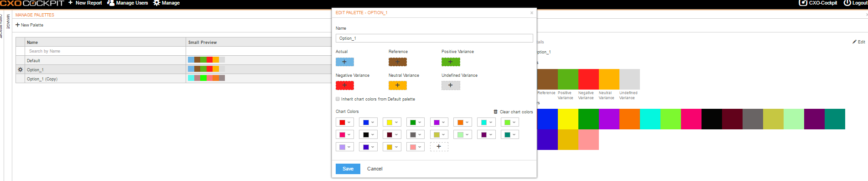Screen dimensions: 868x181
Task: Cancel editing the palette
Action: pos(375,169)
